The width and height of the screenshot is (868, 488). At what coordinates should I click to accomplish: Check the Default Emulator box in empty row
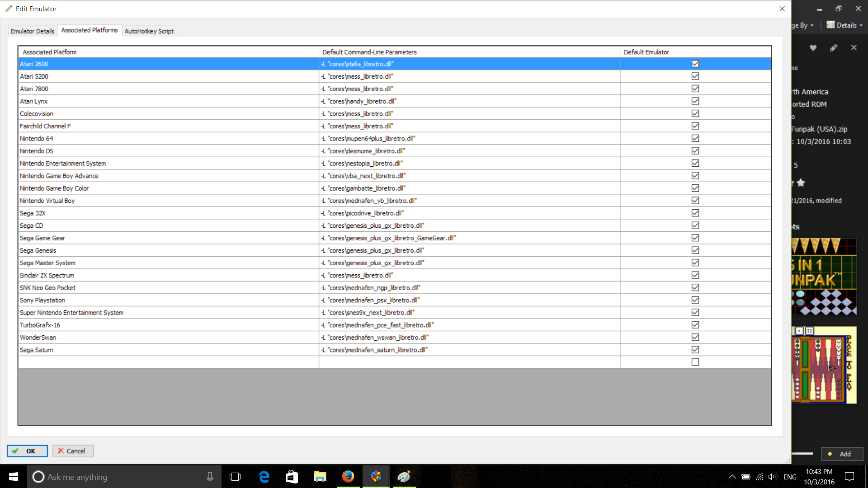pos(695,362)
